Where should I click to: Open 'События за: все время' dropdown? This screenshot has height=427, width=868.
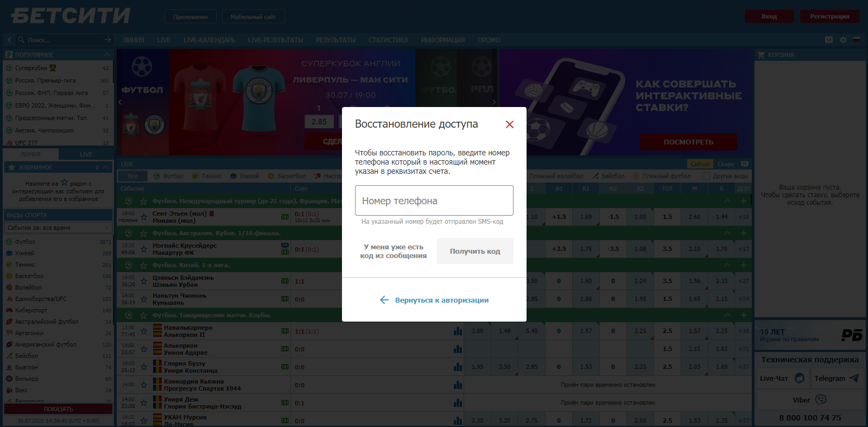coord(58,228)
